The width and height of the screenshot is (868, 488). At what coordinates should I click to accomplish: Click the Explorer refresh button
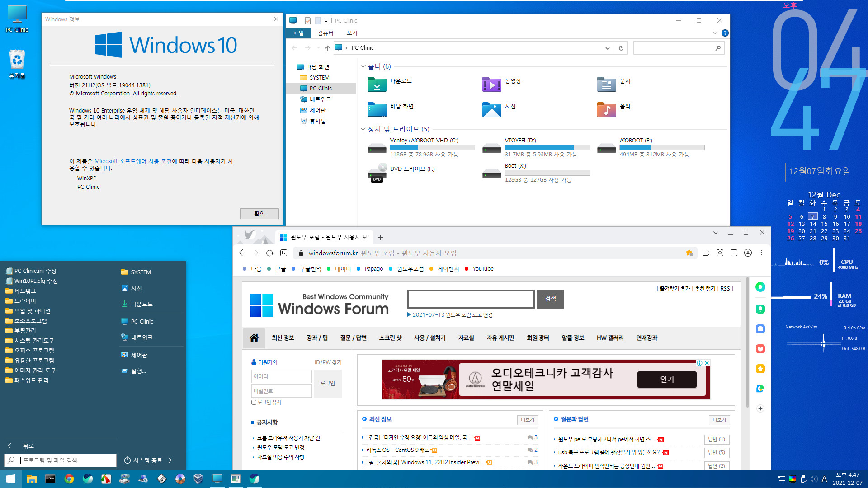(621, 48)
